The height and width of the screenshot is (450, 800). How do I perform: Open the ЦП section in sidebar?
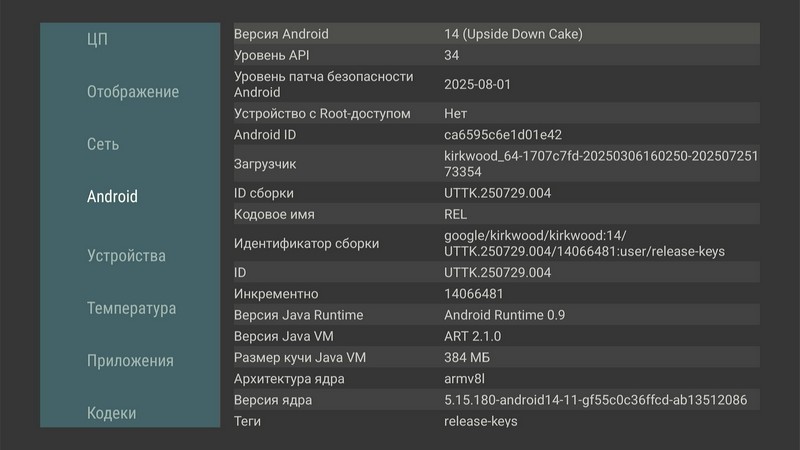coord(97,39)
